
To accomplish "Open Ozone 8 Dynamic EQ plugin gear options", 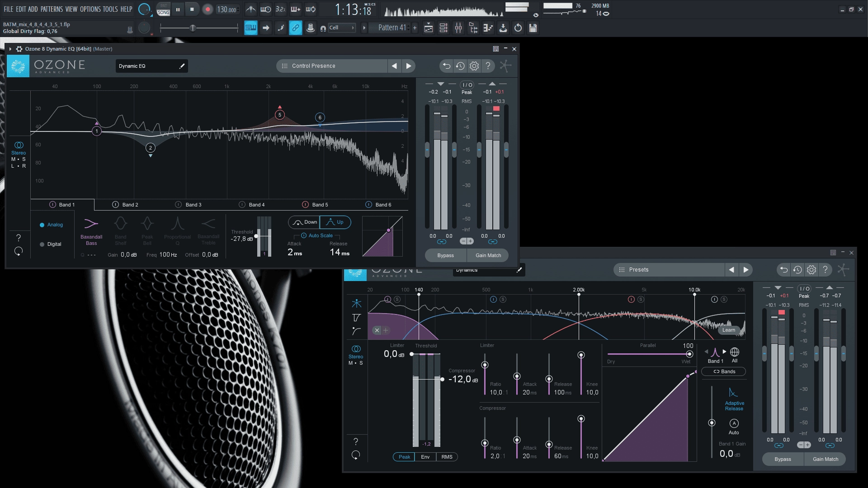I will pos(19,49).
